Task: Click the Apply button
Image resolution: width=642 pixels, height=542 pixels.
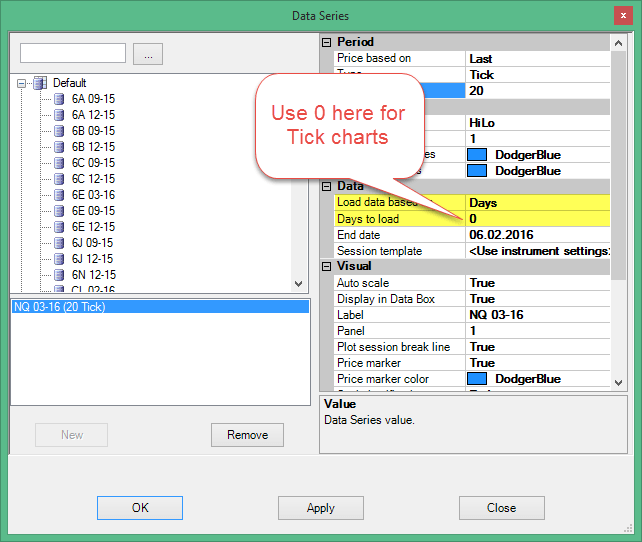Action: pos(321,508)
